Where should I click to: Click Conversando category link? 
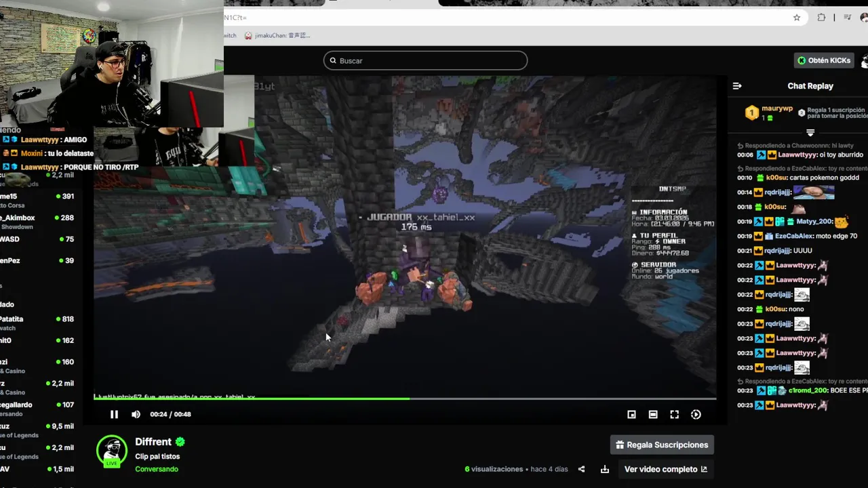point(157,469)
